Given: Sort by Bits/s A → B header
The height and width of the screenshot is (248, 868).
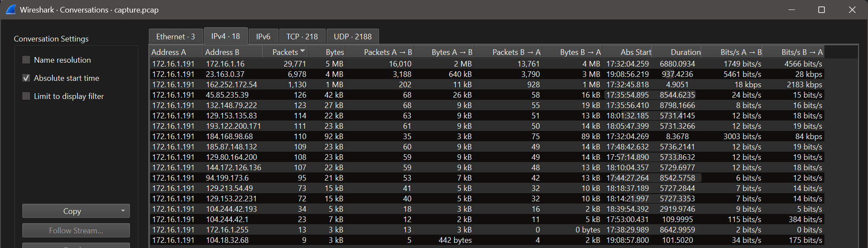Looking at the screenshot, I should 732,52.
